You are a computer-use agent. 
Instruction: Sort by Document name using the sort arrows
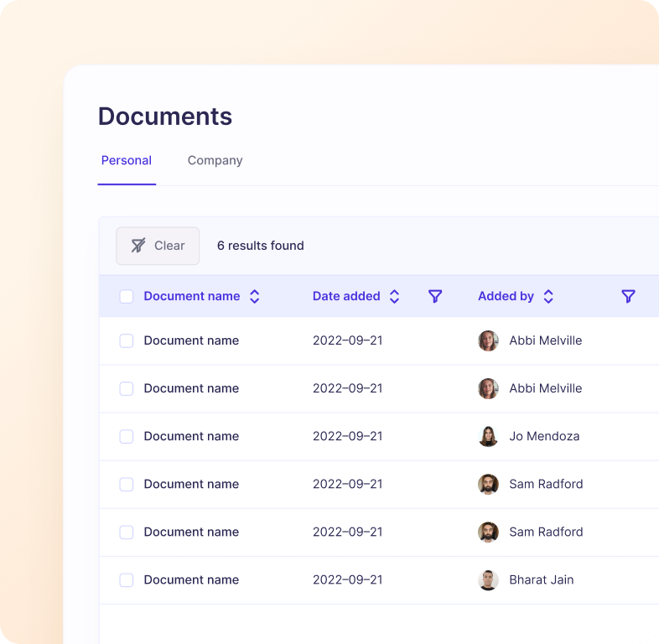[255, 296]
